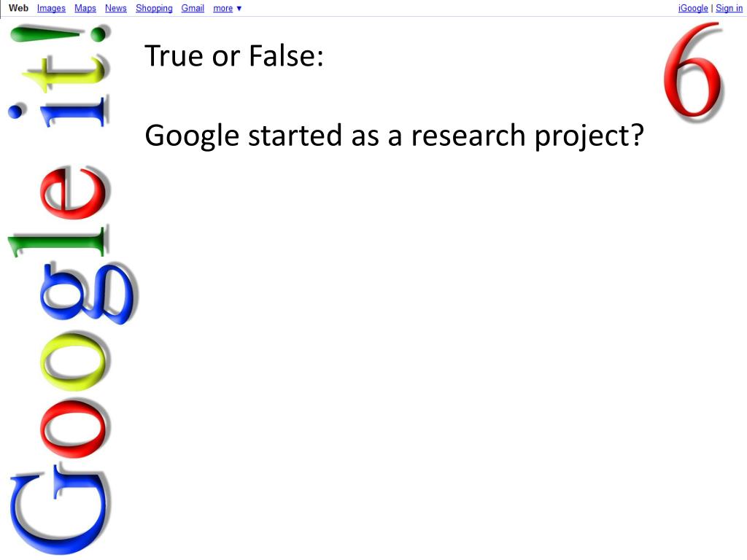Click the Sign in link
Viewport: 747px width, 560px height.
(x=729, y=8)
